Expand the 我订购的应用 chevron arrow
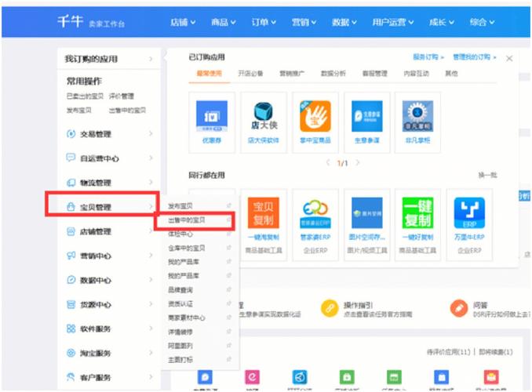The height and width of the screenshot is (392, 532). 151,59
